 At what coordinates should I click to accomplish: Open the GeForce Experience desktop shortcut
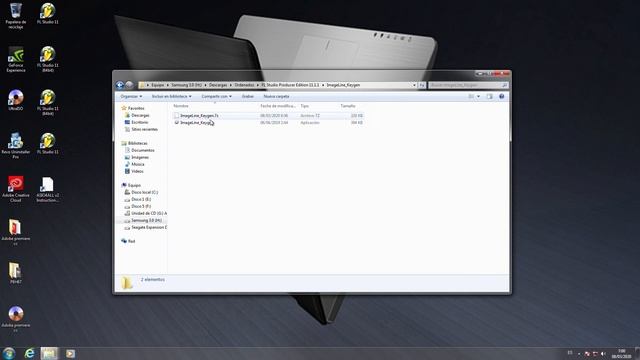(16, 59)
